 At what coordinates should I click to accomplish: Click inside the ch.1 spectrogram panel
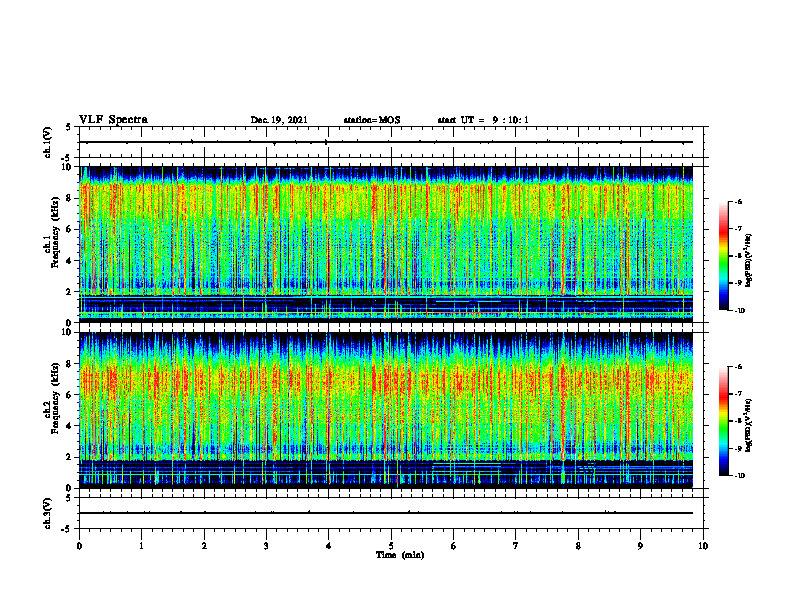point(386,244)
